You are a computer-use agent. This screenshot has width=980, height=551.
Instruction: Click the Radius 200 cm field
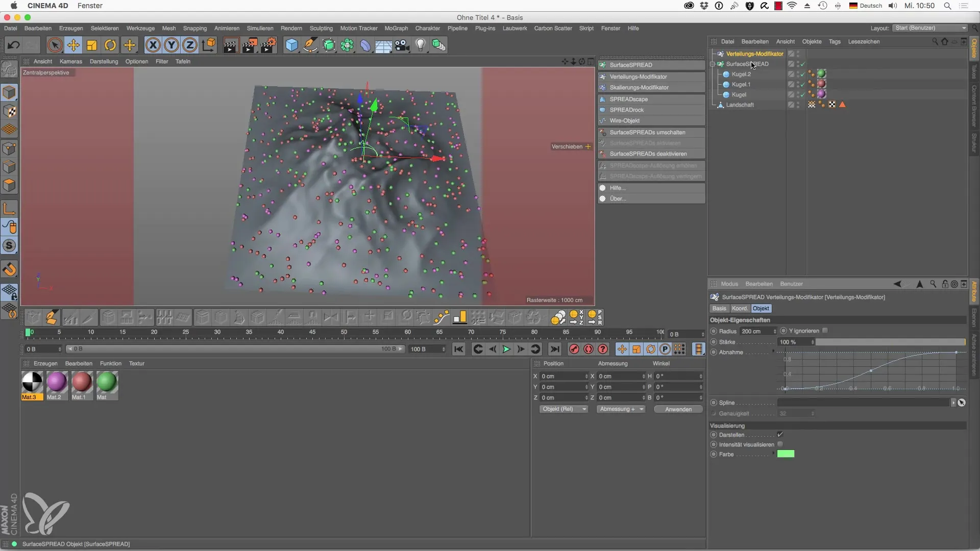(756, 331)
